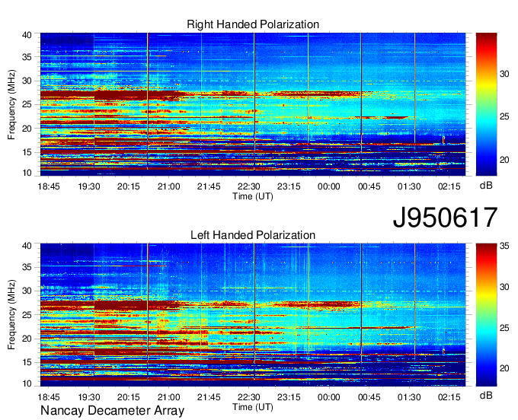
Task: Click 'Time (UT)' label under the Left Handed plot
Action: (x=253, y=407)
